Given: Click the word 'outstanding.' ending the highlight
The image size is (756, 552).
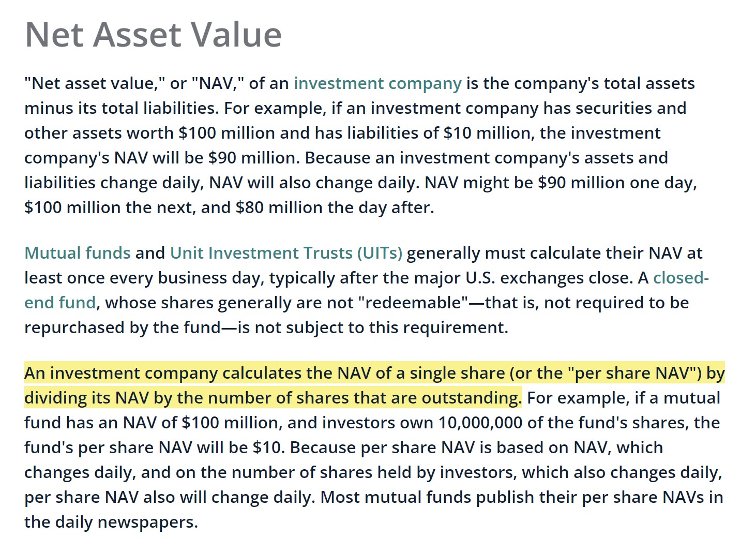Looking at the screenshot, I should point(472,398).
